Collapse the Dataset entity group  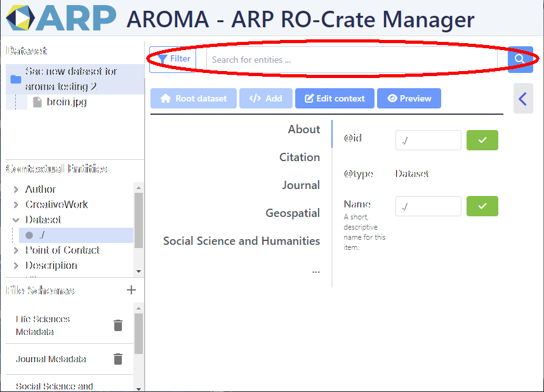16,220
